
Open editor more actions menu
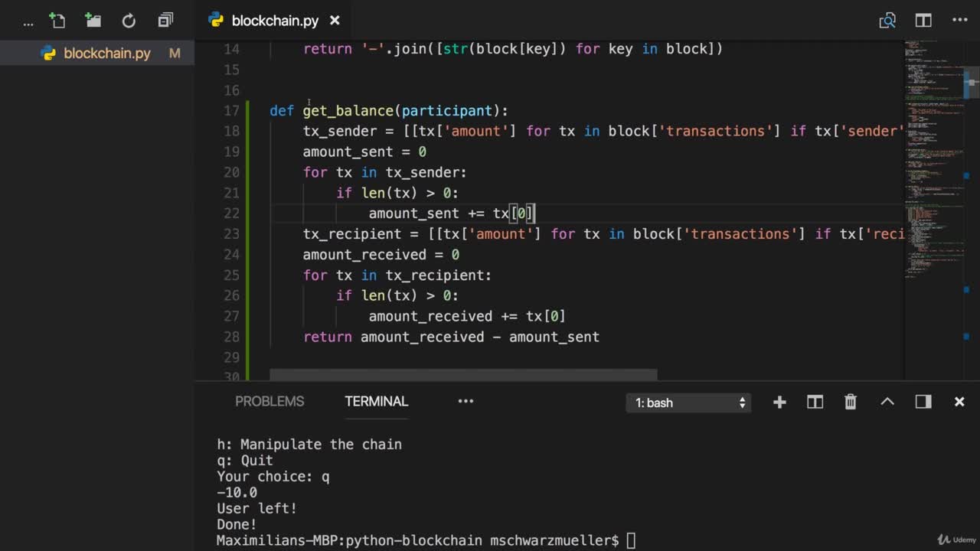click(x=959, y=21)
